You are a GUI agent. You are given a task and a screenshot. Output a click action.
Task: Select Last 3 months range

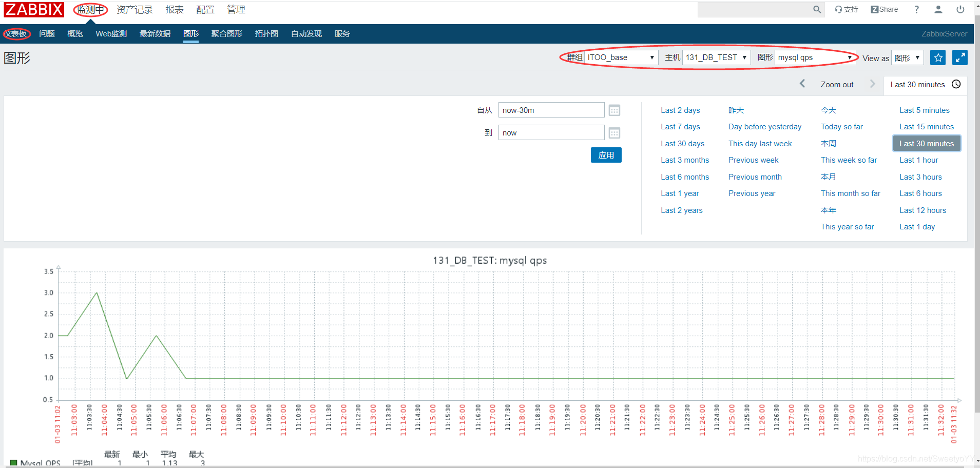pyautogui.click(x=685, y=160)
